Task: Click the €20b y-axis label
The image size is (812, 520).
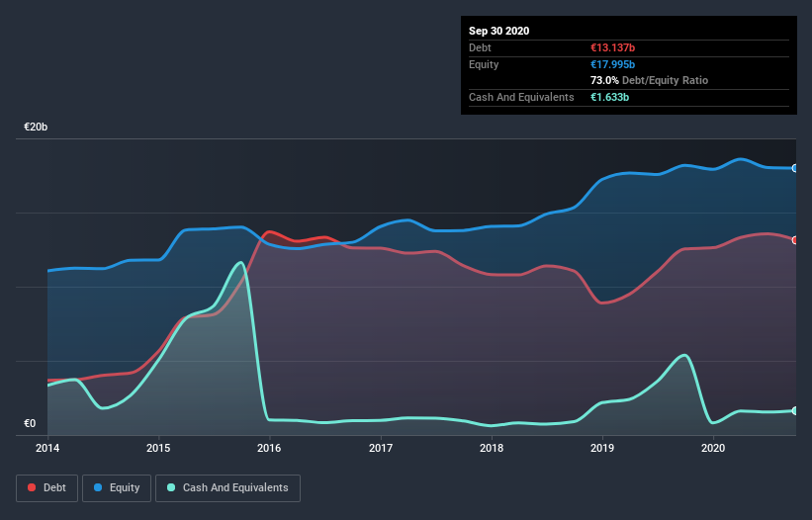Action: [36, 127]
